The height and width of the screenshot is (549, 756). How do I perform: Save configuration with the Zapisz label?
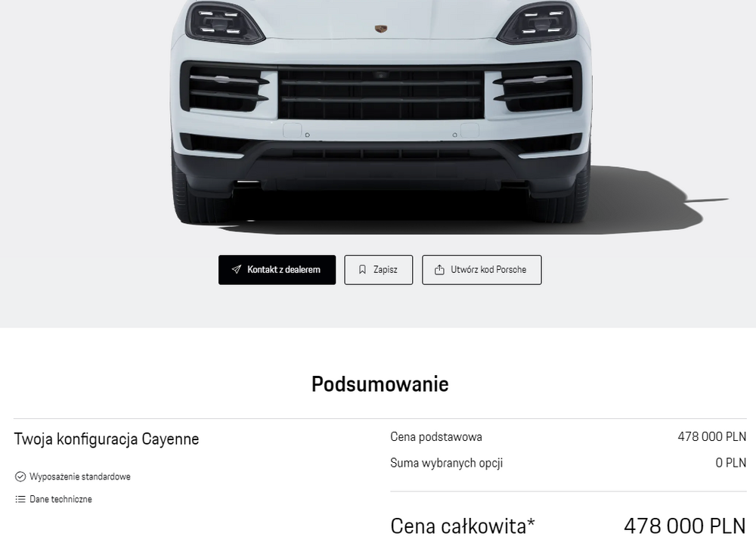pyautogui.click(x=386, y=270)
